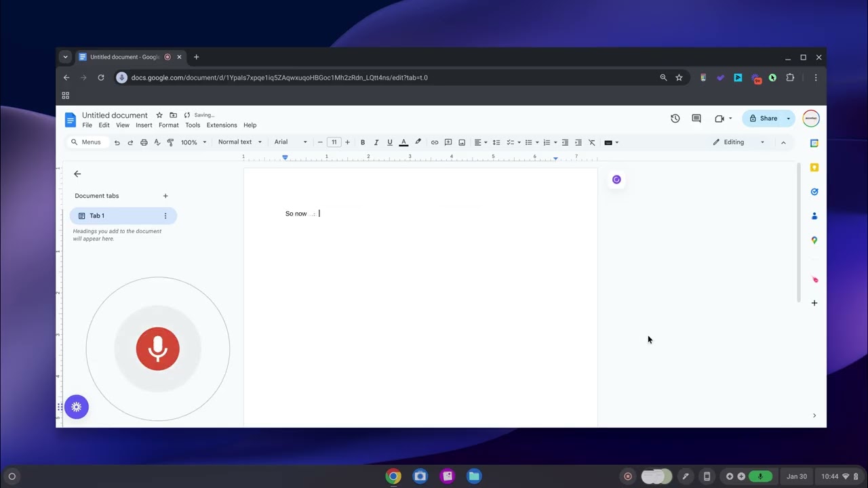Open the Extensions menu

click(x=222, y=125)
